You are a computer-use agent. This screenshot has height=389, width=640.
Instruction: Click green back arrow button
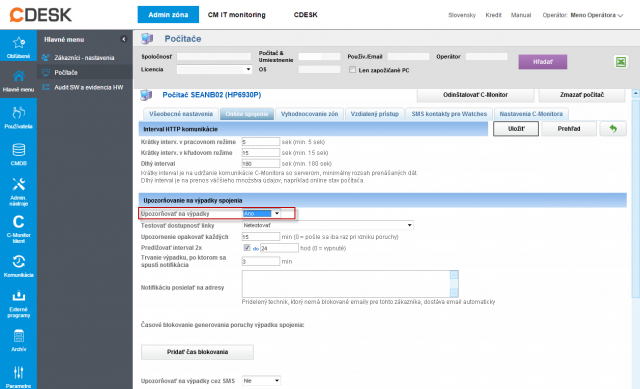(x=613, y=129)
